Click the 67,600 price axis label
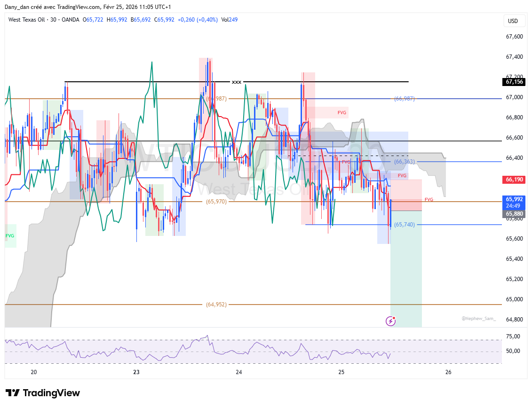Screen dimensions: 532x407 point(514,37)
